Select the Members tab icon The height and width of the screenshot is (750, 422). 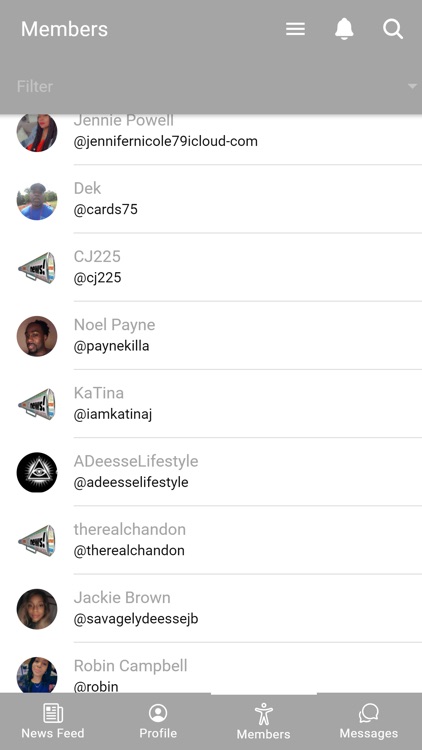[264, 714]
